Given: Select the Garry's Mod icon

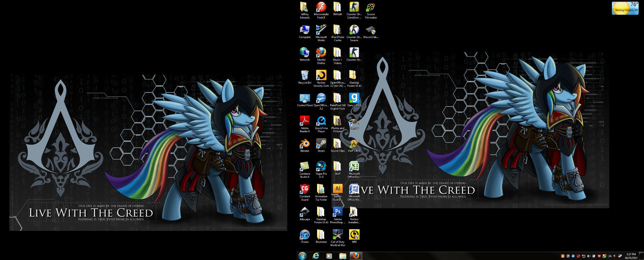Looking at the screenshot, I should (x=354, y=100).
